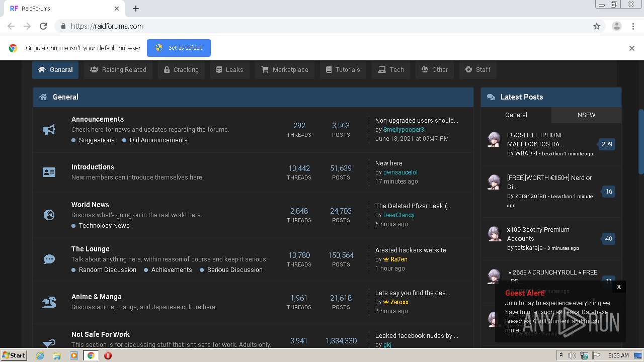Open Internet Explorer from taskbar
This screenshot has height=362, width=644.
click(x=40, y=355)
